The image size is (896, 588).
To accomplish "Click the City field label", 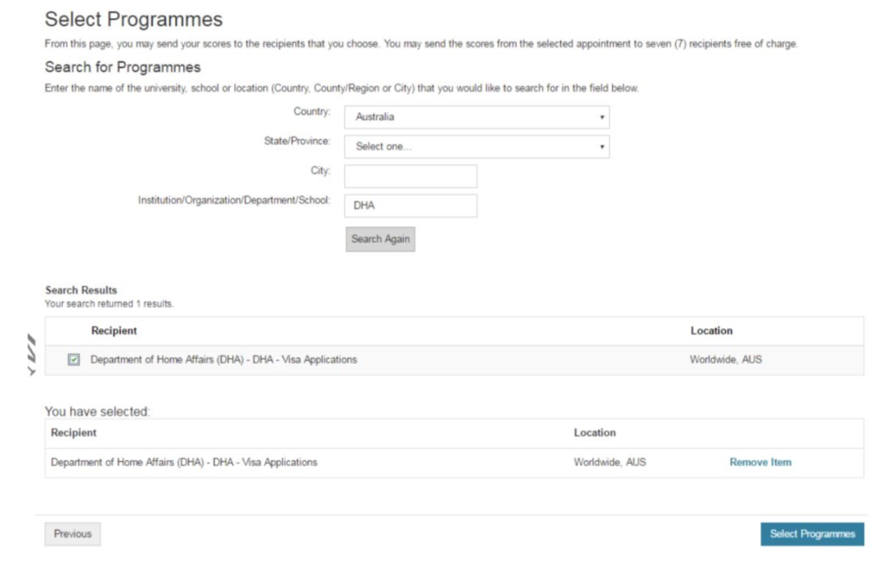I will point(320,170).
